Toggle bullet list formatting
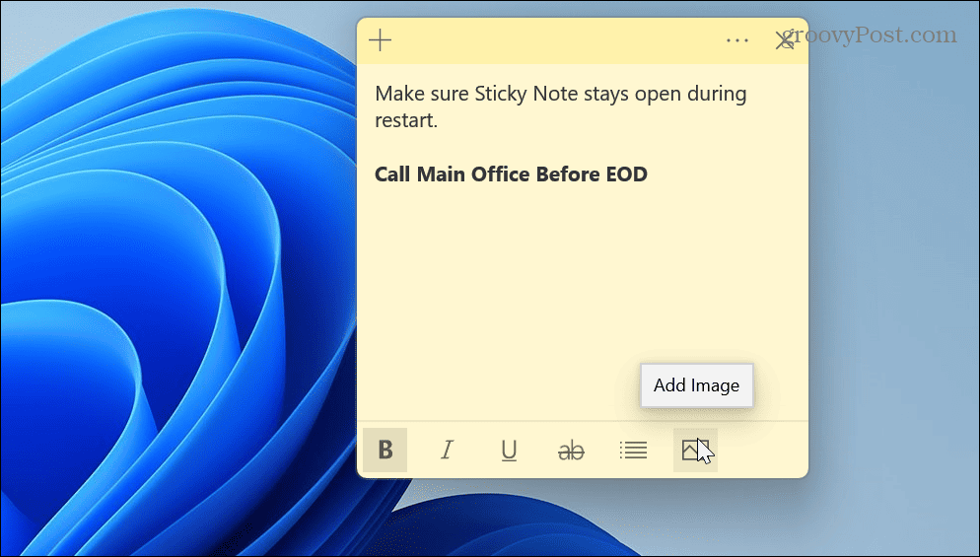Viewport: 980px width, 557px height. (x=633, y=451)
